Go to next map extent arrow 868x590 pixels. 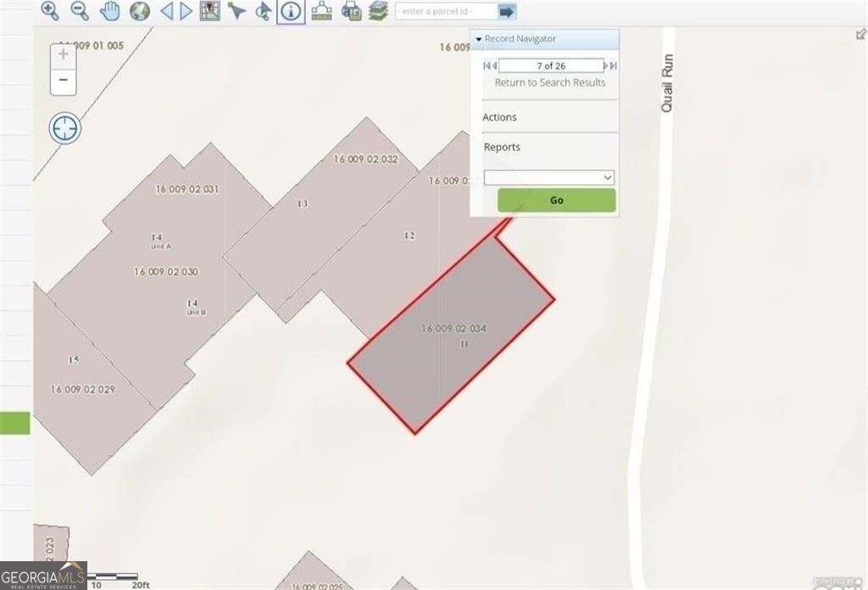pyautogui.click(x=186, y=11)
